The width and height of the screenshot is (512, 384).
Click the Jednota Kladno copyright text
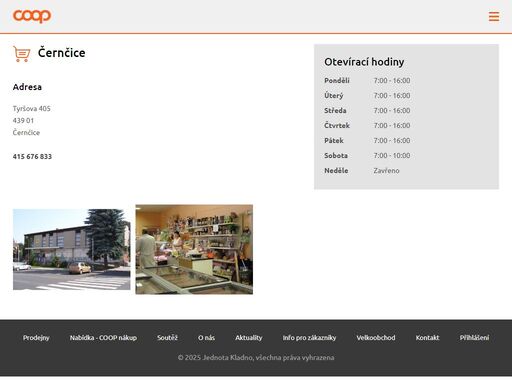[256, 358]
